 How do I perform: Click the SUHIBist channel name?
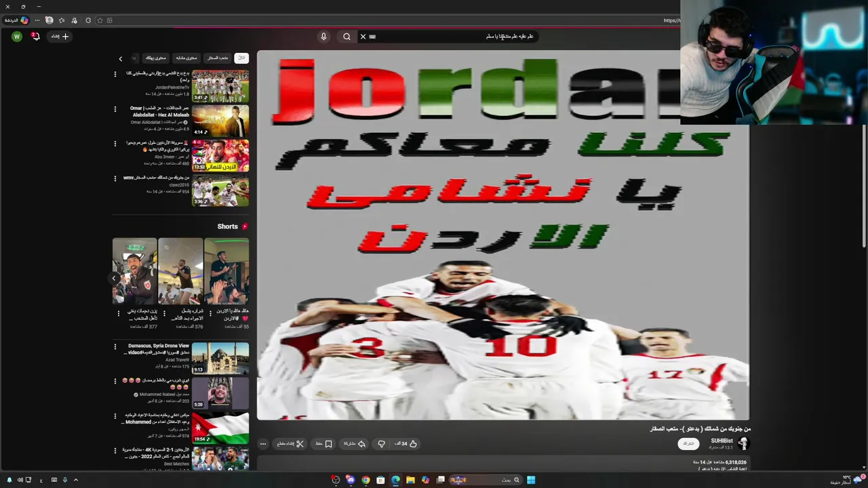point(722,441)
